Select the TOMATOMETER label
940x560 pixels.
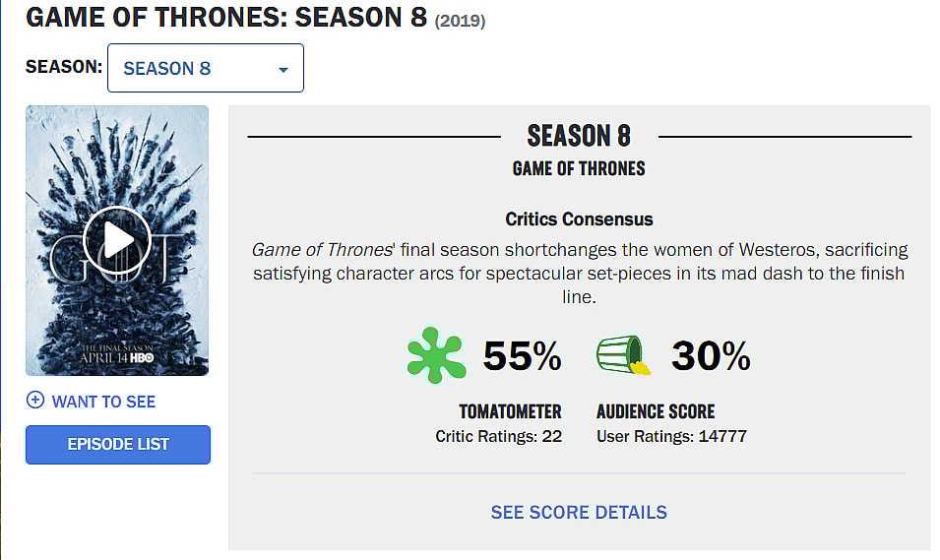click(x=510, y=411)
